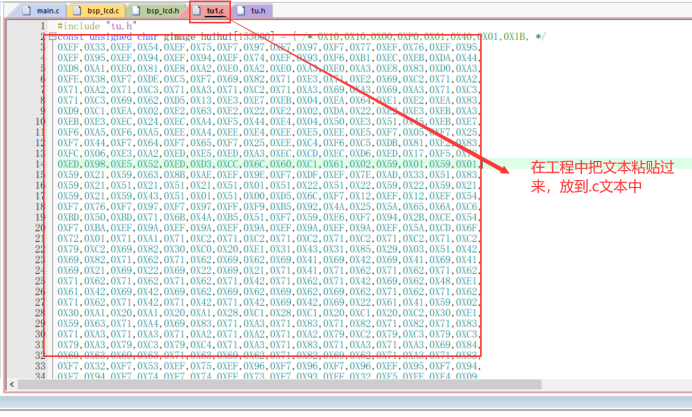692x417 pixels.
Task: Click line number 20 in the gutter
Action: pyautogui.click(x=40, y=228)
